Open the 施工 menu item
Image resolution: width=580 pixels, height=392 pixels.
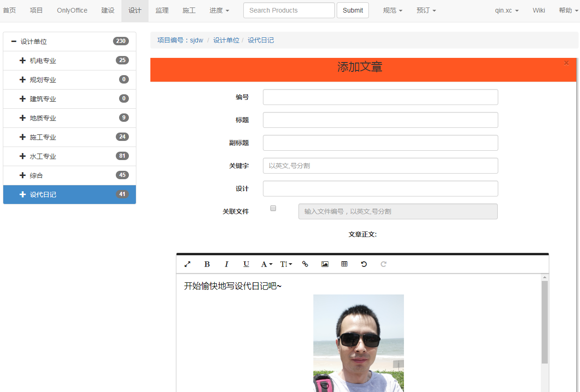[x=189, y=10]
